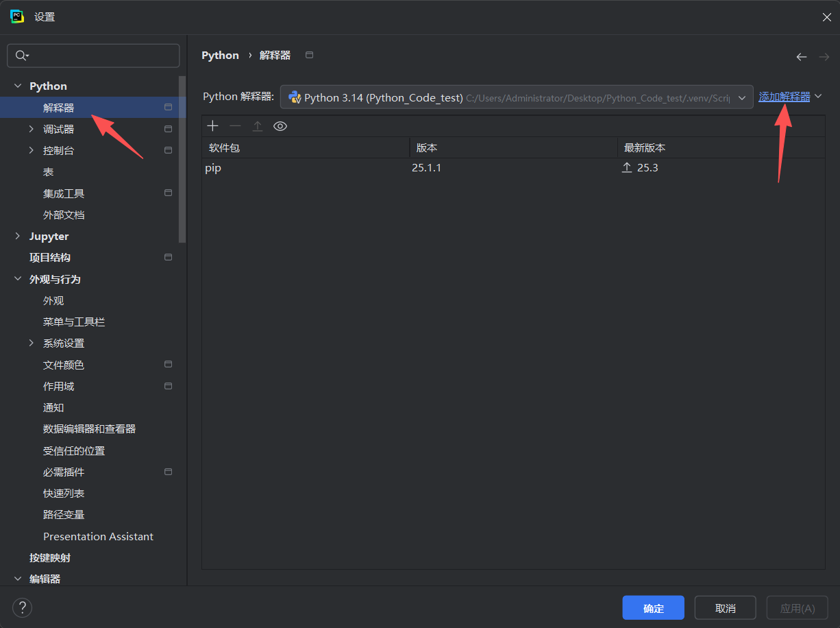Open the 菜单与工具栏 settings page
This screenshot has width=840, height=628.
[74, 322]
